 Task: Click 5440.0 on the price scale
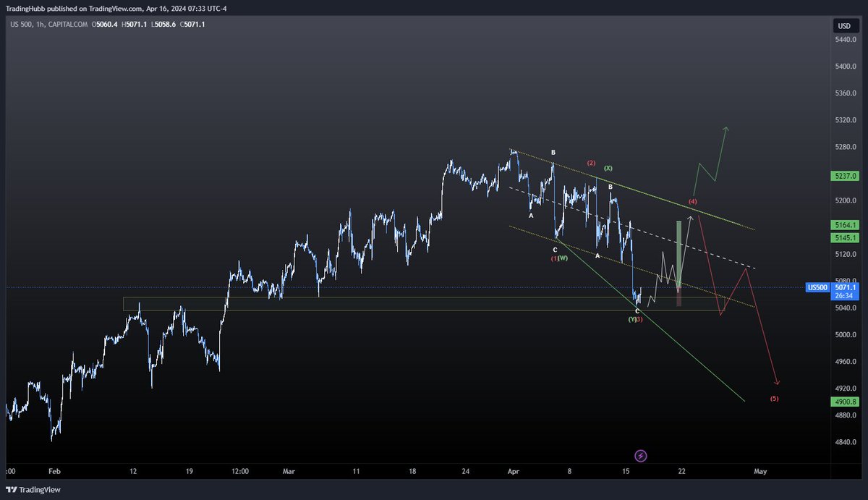pos(846,39)
